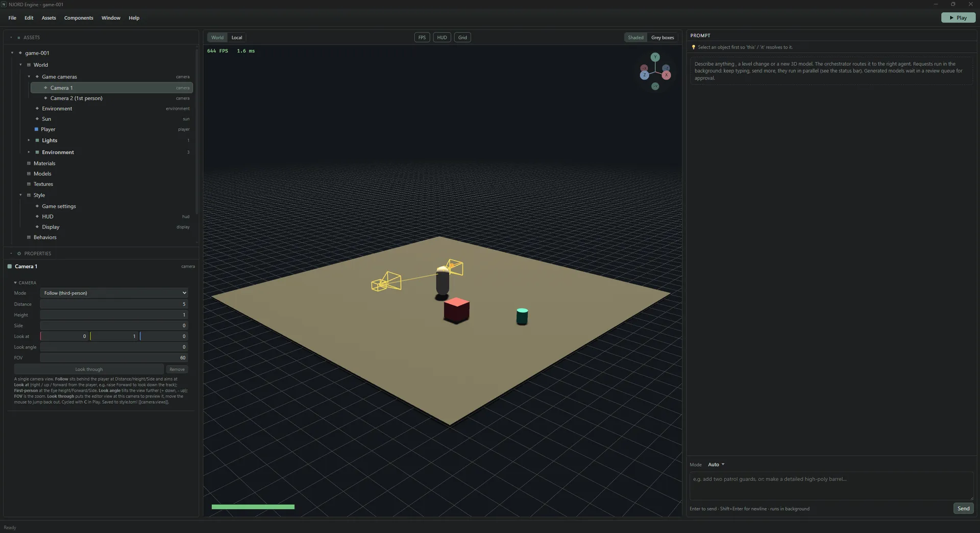Click the Send prompt button
This screenshot has width=980, height=533.
tap(963, 508)
